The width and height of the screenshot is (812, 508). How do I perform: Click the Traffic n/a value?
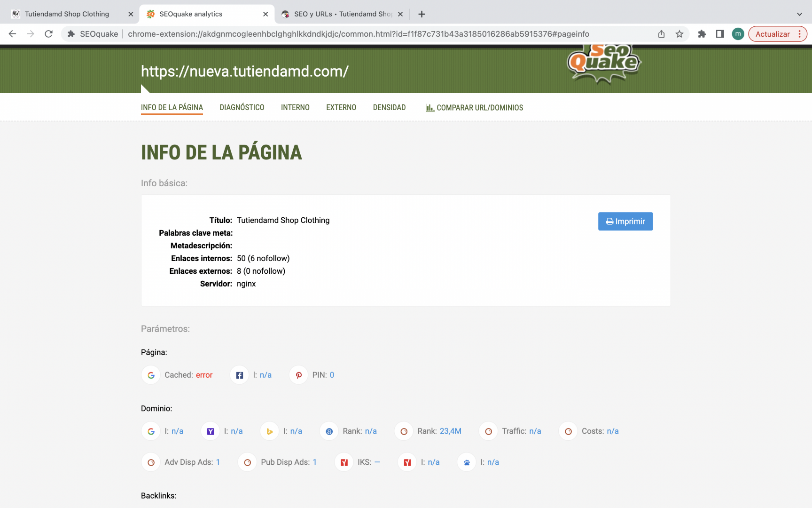pyautogui.click(x=535, y=431)
